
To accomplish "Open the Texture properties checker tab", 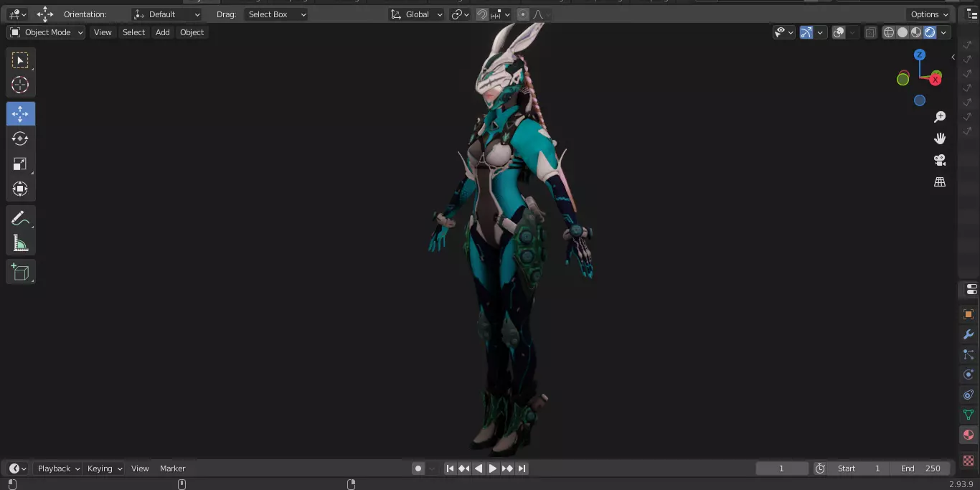I will point(969,460).
